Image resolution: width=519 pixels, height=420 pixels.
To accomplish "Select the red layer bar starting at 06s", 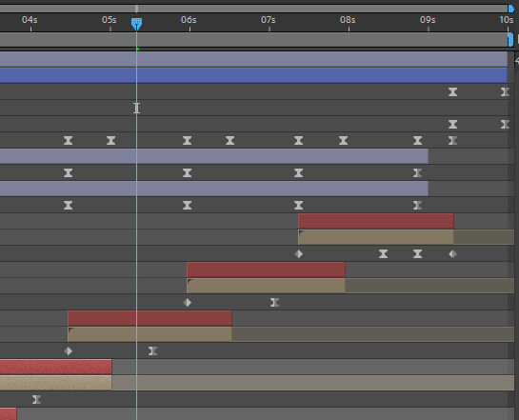I will [266, 270].
